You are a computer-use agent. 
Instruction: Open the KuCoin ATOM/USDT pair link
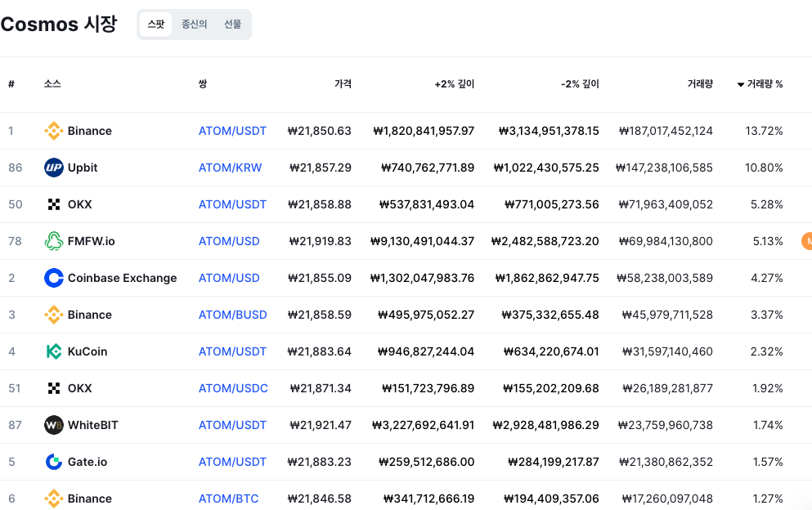click(232, 351)
